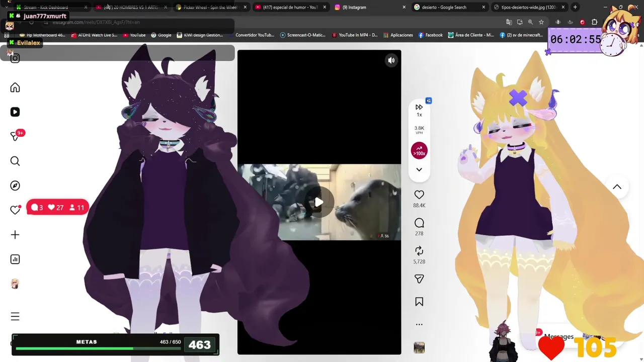Click the >100x trending badge

coord(419,151)
